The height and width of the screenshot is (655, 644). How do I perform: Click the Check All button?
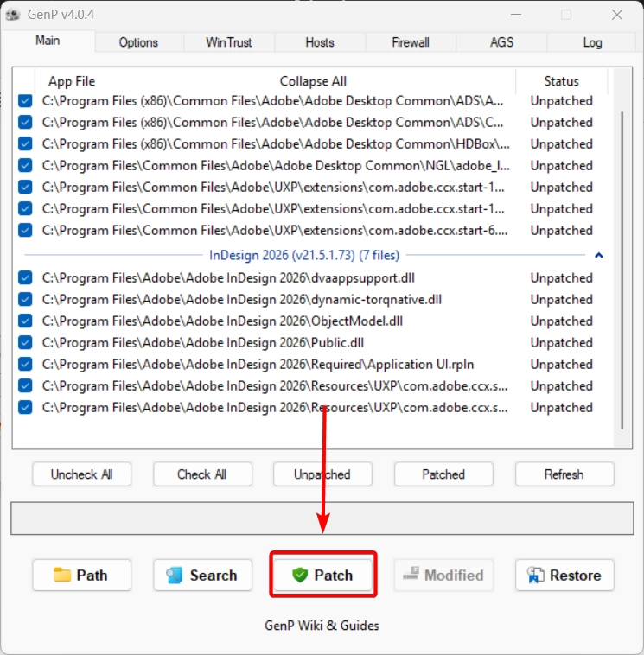(x=202, y=474)
